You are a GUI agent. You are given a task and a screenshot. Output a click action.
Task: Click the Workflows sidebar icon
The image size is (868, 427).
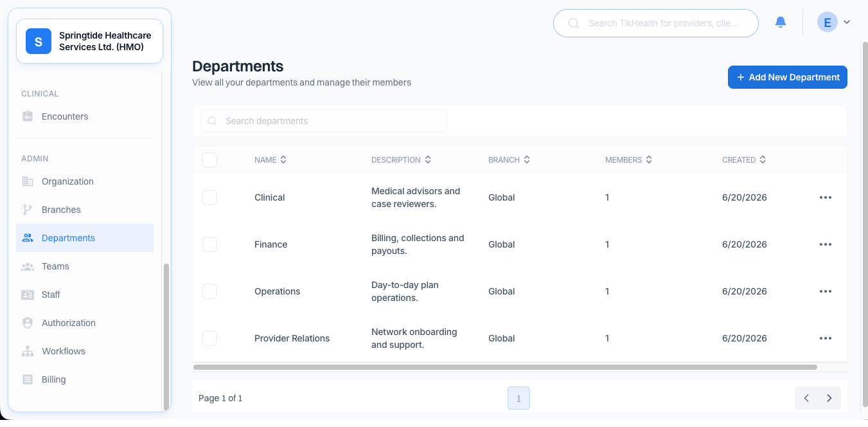coord(28,351)
